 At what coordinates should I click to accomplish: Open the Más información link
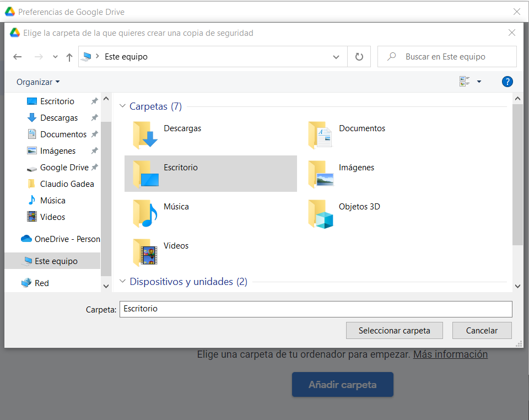coord(450,354)
